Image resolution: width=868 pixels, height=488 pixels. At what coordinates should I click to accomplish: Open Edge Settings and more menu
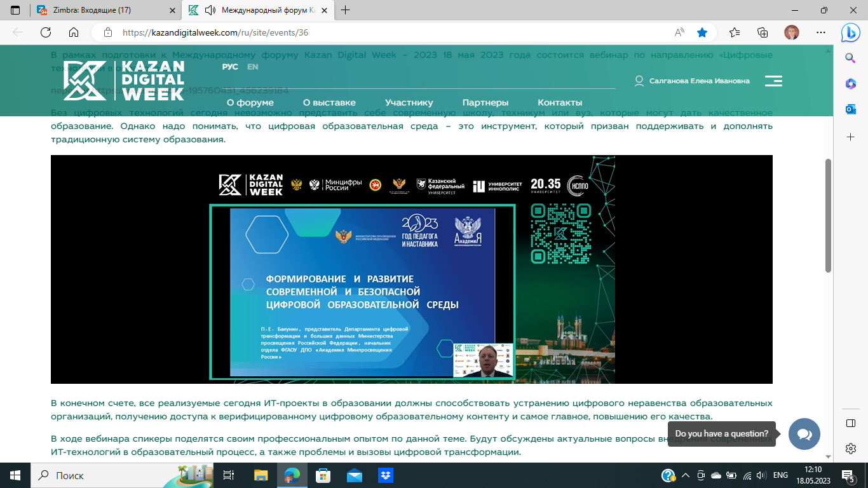click(x=820, y=32)
